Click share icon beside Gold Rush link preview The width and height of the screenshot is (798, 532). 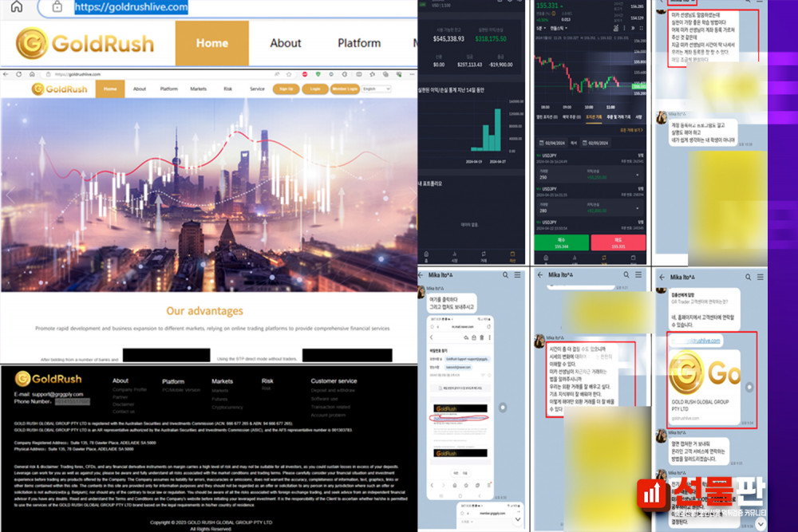pos(749,387)
